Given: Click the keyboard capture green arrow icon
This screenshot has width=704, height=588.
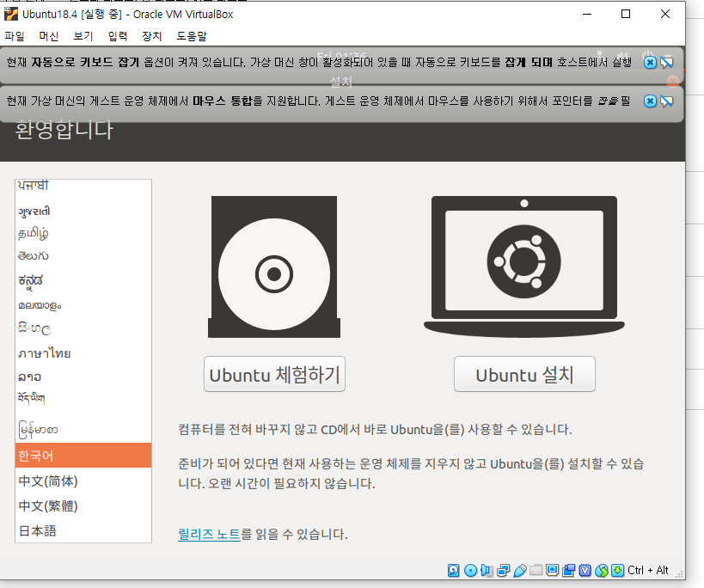Looking at the screenshot, I should point(618,571).
